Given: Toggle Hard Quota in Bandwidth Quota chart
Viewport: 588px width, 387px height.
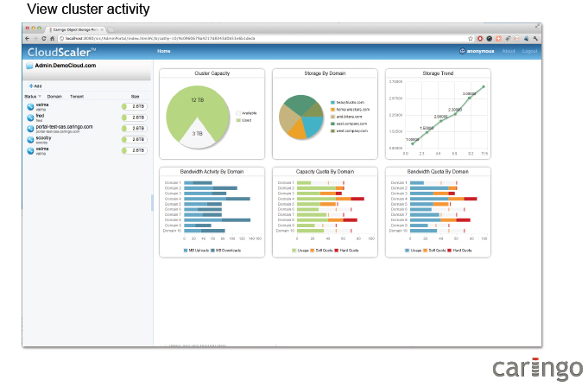Looking at the screenshot, I should [459, 251].
